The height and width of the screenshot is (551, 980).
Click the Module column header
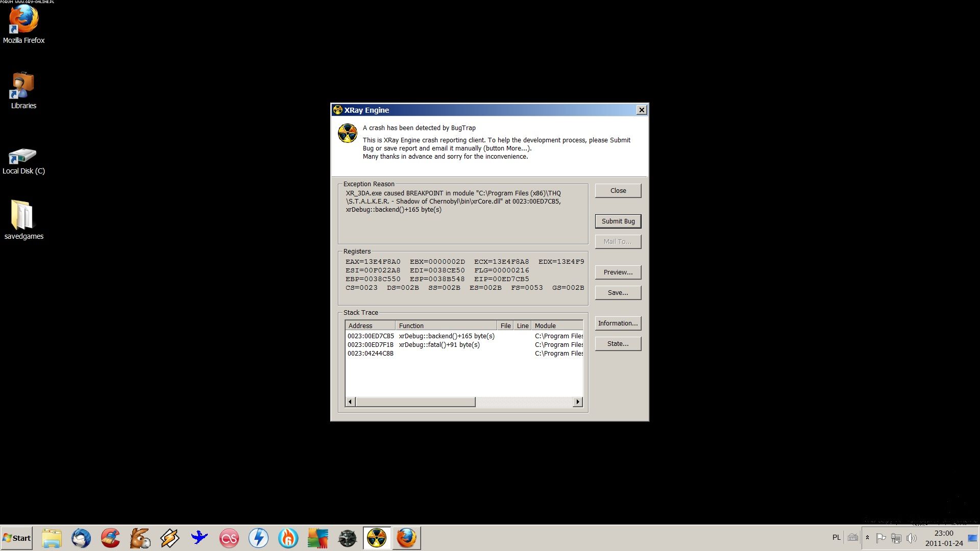pos(557,325)
